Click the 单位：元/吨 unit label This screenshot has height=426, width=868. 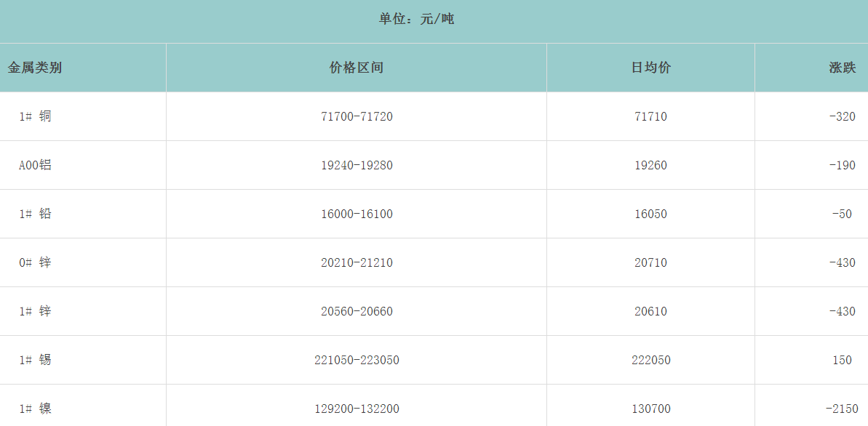click(416, 19)
